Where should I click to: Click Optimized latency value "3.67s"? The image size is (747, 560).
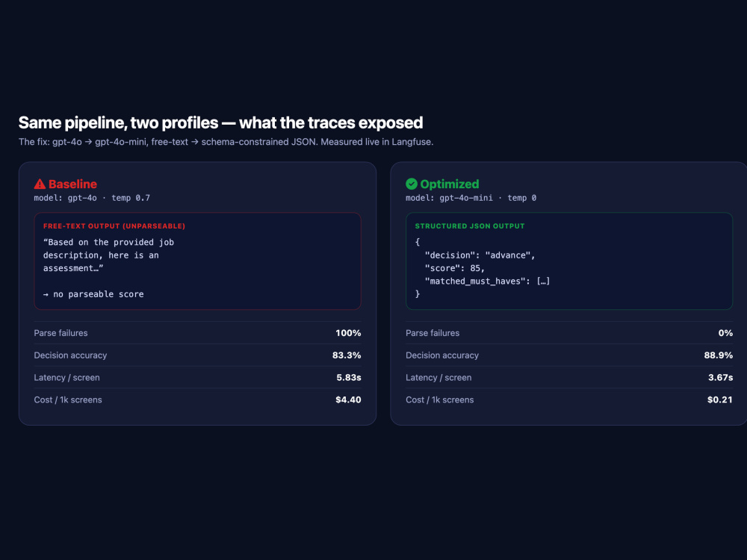click(x=720, y=378)
